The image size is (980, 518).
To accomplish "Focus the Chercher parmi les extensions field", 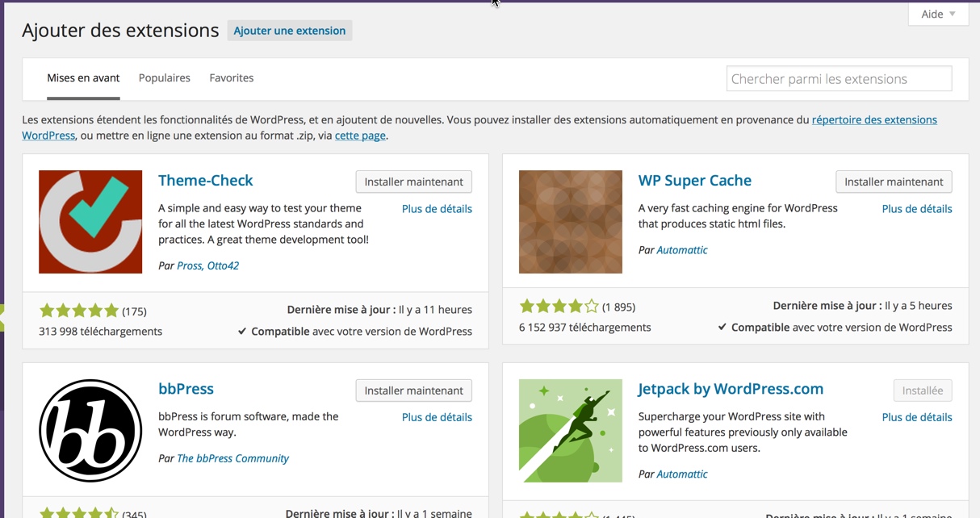I will pyautogui.click(x=840, y=79).
